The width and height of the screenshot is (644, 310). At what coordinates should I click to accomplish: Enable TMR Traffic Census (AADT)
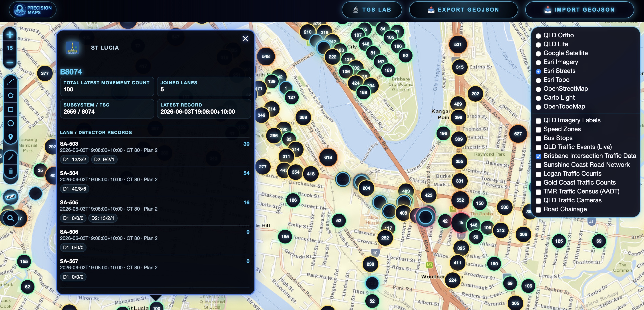click(538, 192)
